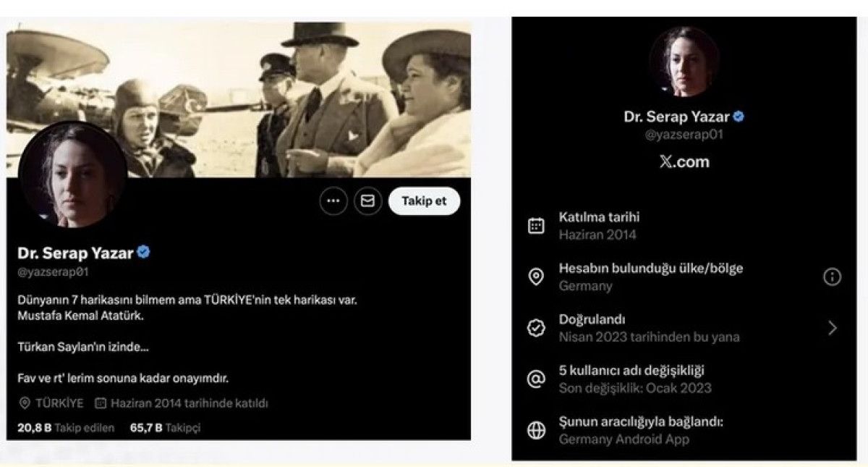Expand the Doğrulandı chevron arrow

[833, 328]
